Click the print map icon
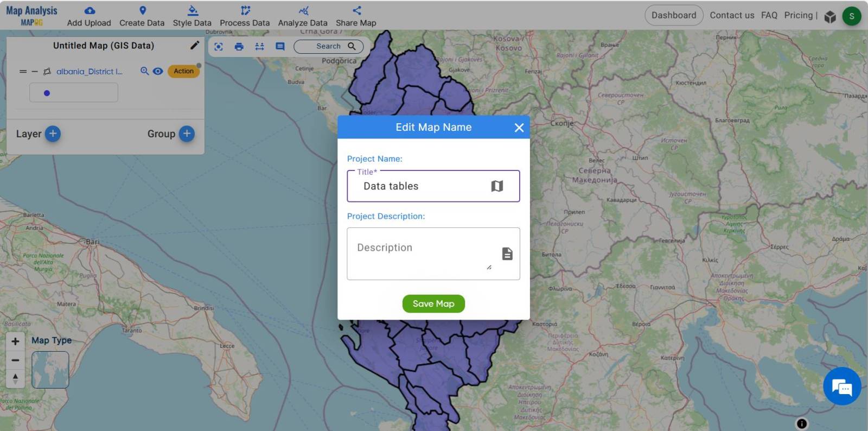This screenshot has width=868, height=431. [x=239, y=47]
